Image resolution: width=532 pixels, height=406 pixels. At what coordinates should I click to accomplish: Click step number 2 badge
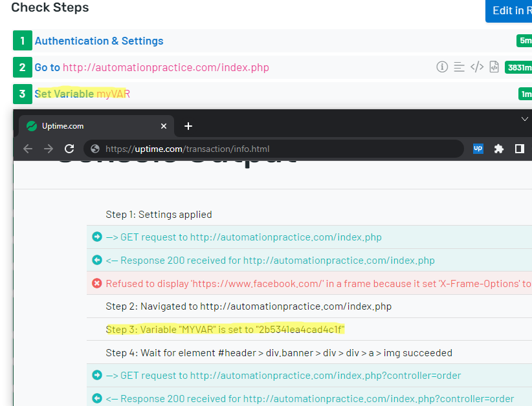(23, 67)
